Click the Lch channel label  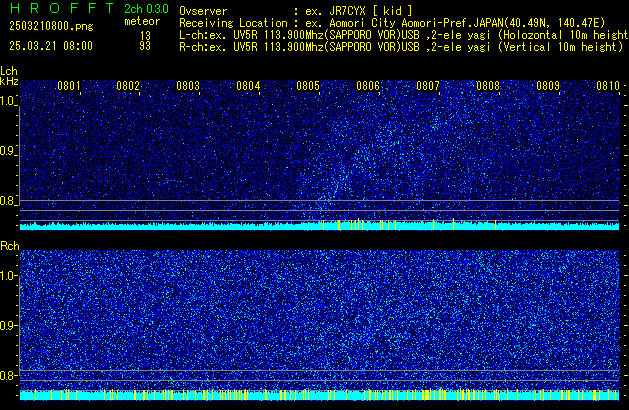(9, 71)
